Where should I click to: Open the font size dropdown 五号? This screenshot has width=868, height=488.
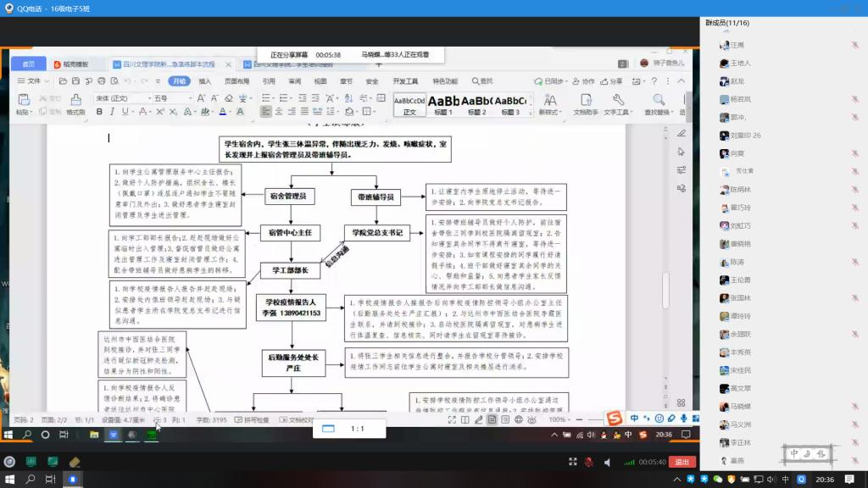172,98
